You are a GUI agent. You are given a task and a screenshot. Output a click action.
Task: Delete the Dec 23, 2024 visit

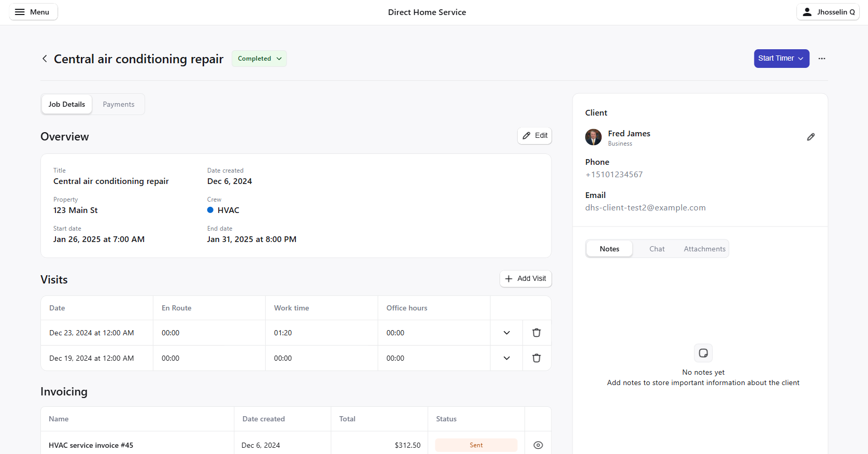536,333
